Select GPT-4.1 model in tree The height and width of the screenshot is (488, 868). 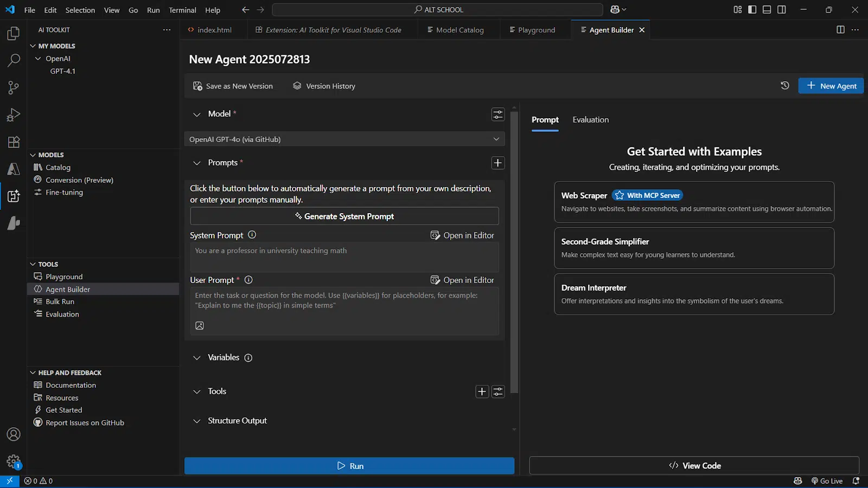coord(63,71)
